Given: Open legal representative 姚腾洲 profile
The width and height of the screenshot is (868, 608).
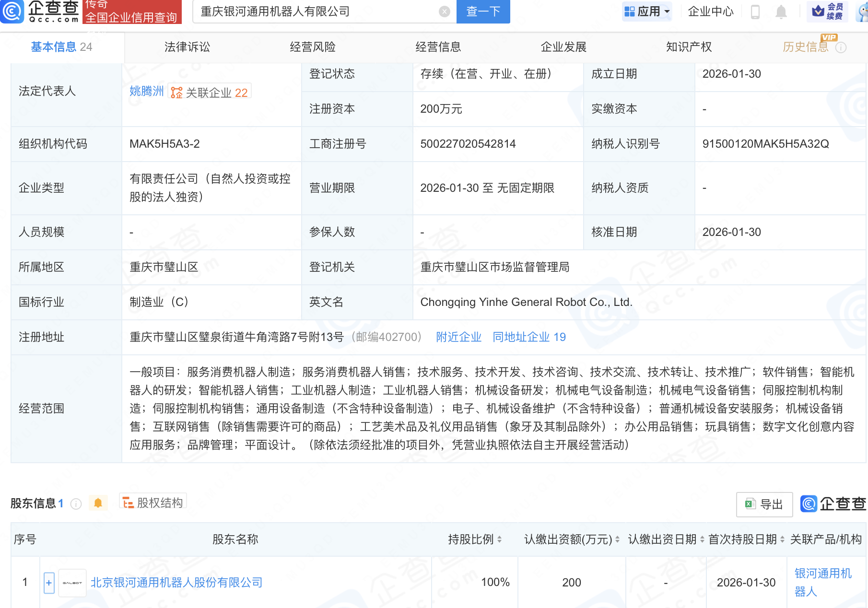Looking at the screenshot, I should [146, 91].
